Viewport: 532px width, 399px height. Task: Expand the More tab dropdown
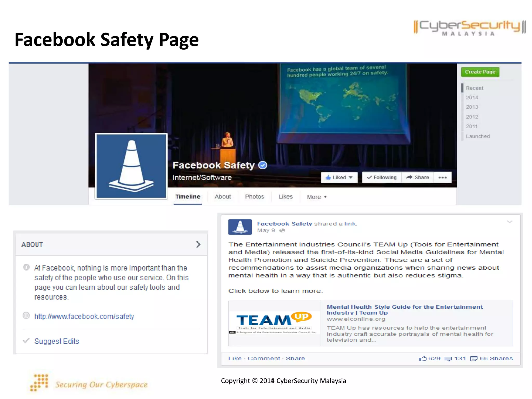pyautogui.click(x=317, y=197)
